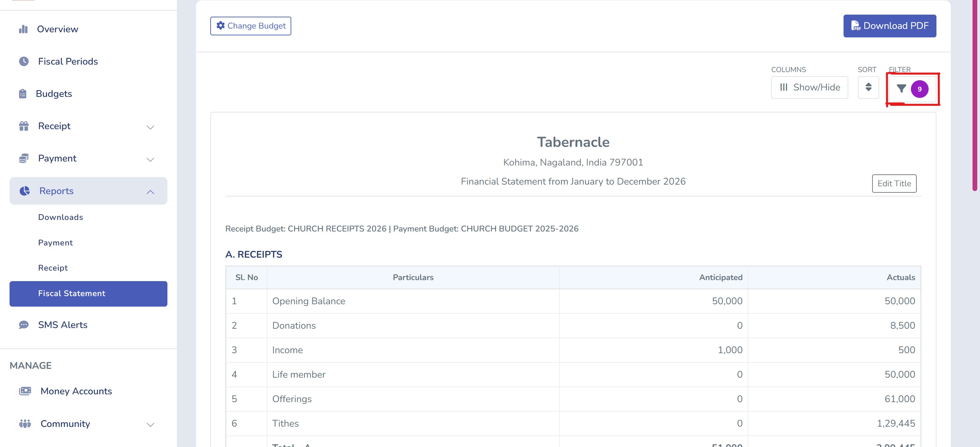Click the Donations actuals value 8,500
980x447 pixels.
pos(902,326)
